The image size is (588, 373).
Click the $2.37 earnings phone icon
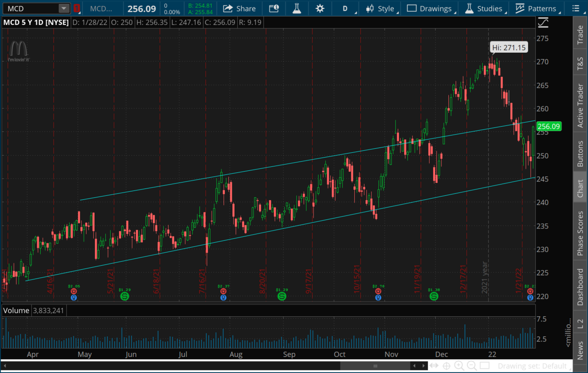tap(223, 291)
